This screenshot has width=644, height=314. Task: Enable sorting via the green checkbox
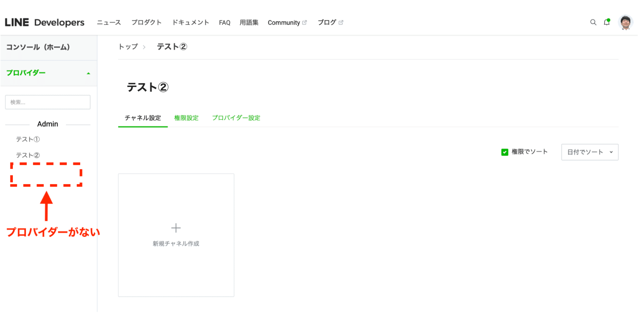coord(505,152)
